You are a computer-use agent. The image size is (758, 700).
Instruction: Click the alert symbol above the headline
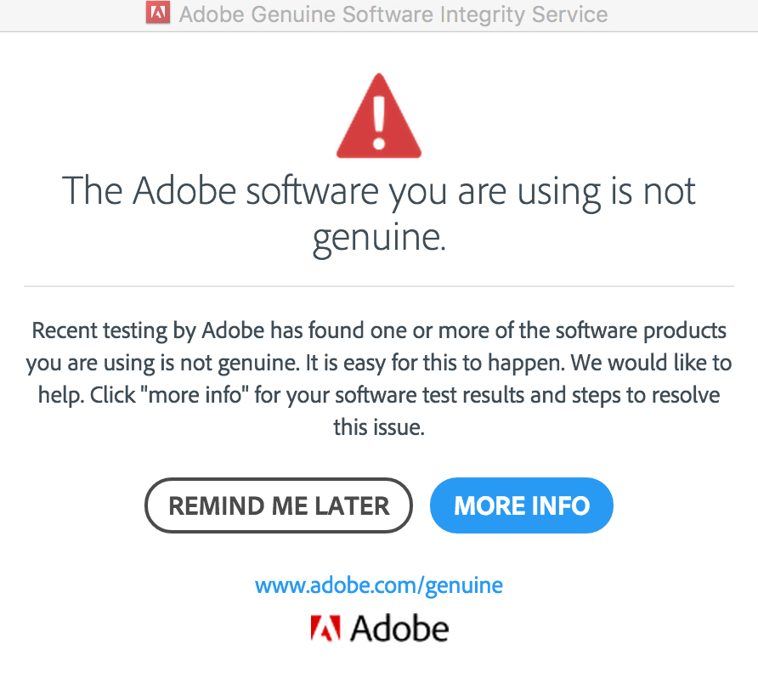[x=379, y=119]
